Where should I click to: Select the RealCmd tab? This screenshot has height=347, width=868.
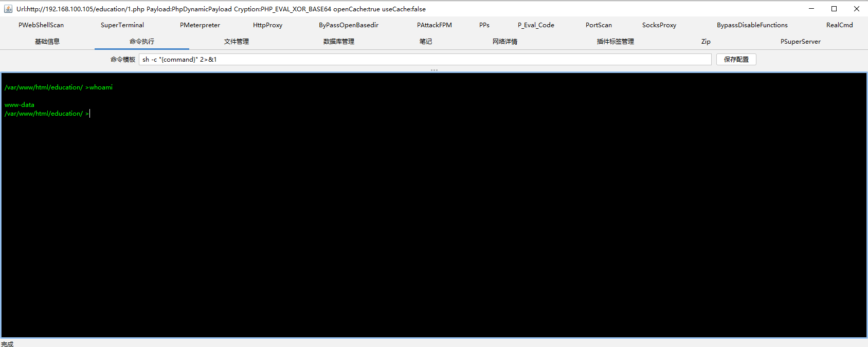tap(840, 25)
